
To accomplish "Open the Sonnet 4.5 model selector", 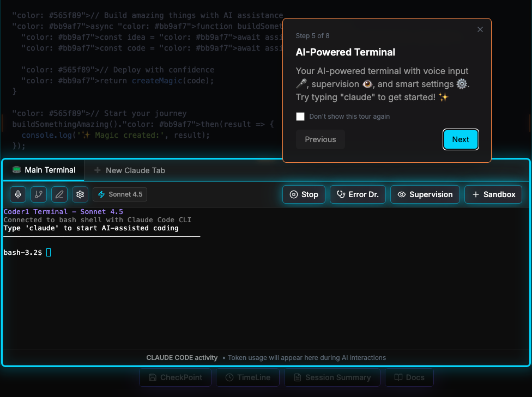I will [120, 194].
